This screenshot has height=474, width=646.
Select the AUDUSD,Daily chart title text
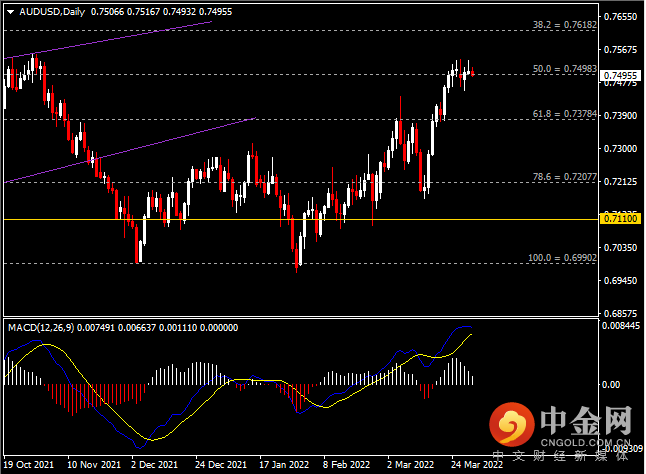coord(52,12)
